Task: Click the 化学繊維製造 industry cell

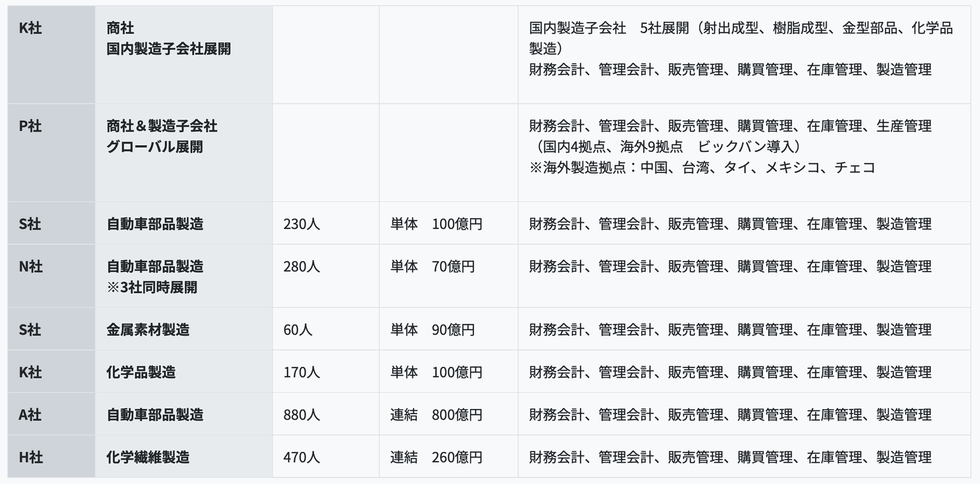Action: (184, 456)
